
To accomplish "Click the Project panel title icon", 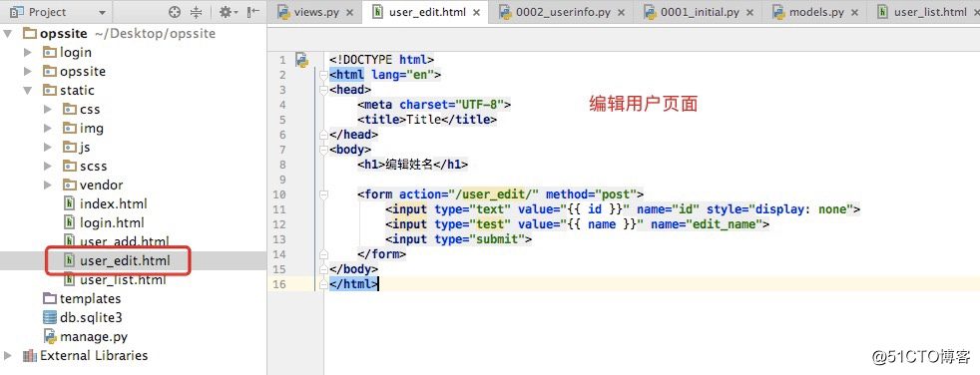I will click(18, 12).
